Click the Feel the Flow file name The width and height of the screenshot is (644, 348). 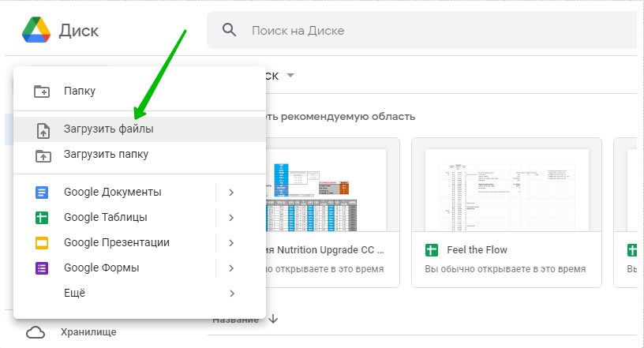tap(477, 250)
